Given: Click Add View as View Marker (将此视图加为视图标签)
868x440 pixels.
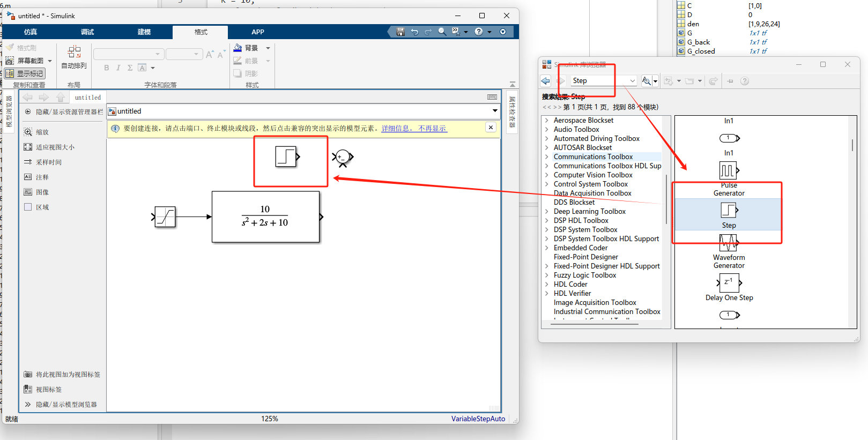Looking at the screenshot, I should (x=62, y=374).
